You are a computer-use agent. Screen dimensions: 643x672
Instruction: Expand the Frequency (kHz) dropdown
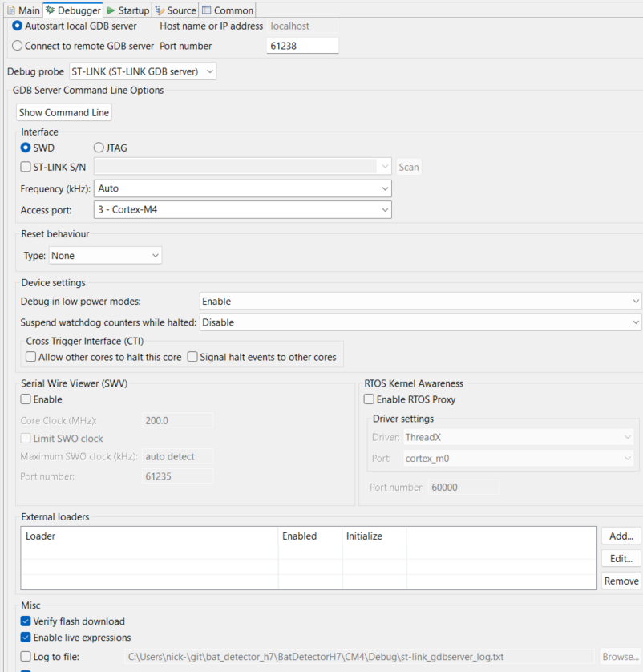[x=243, y=188]
